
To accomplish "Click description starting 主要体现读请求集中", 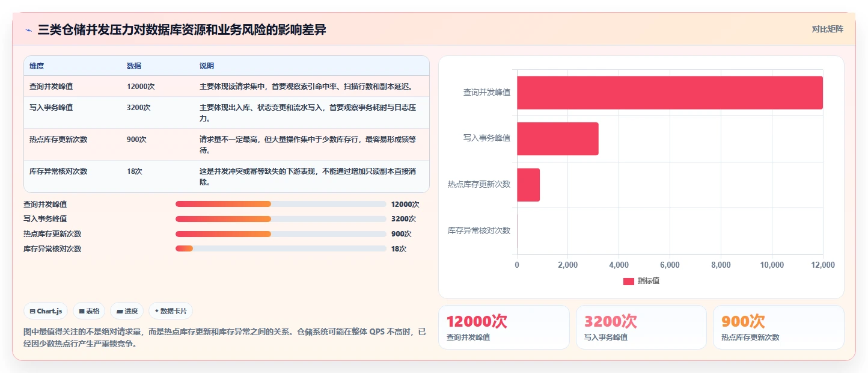I will click(307, 87).
